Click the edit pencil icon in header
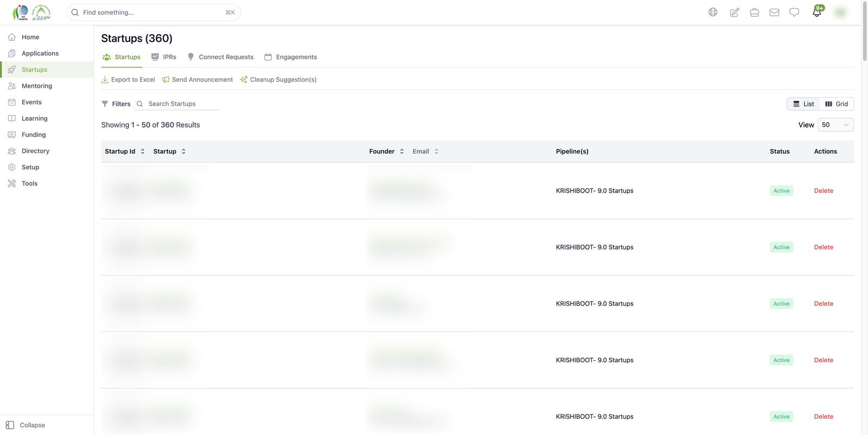The width and height of the screenshot is (868, 435). click(x=734, y=12)
